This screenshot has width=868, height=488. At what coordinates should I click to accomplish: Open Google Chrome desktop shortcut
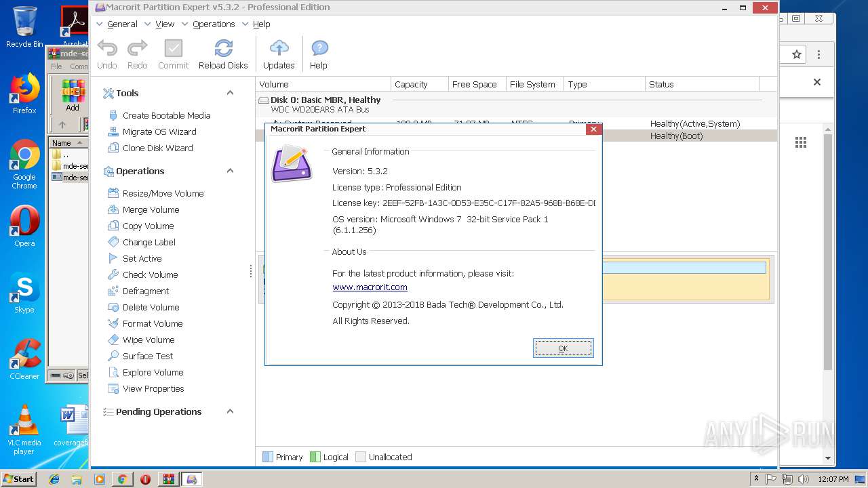(x=24, y=165)
